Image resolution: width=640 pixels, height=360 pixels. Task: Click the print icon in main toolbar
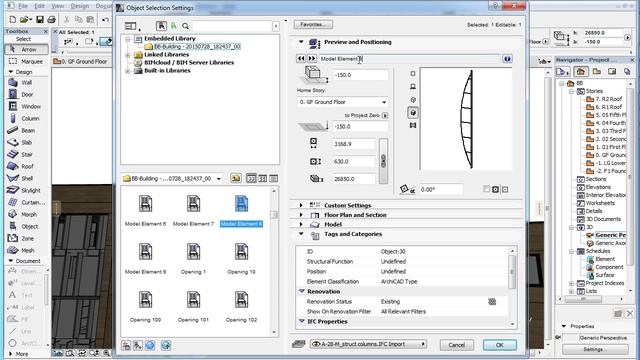coord(51,19)
